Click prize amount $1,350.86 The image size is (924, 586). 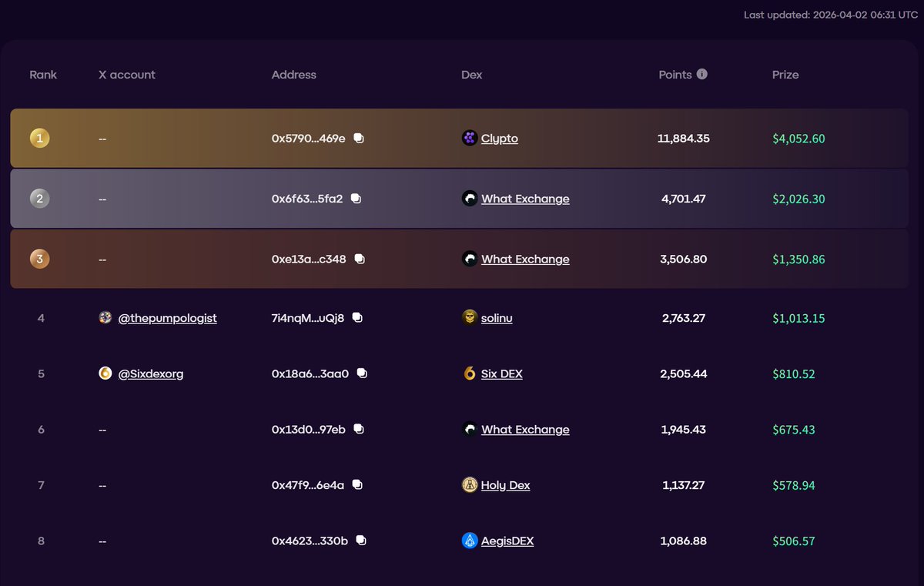(798, 260)
